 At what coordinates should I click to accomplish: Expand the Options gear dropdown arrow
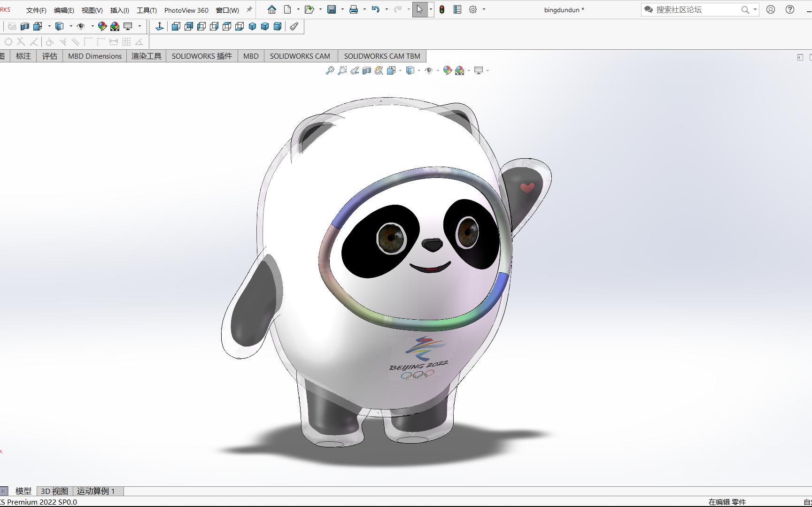[484, 9]
